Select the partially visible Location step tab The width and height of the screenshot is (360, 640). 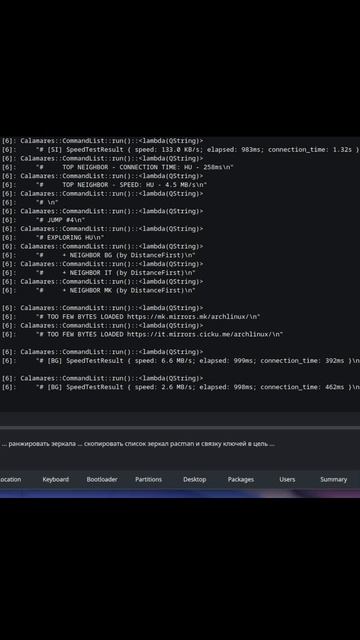coord(10,479)
